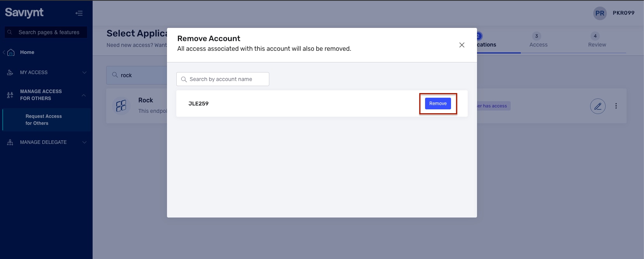Click the Search pages & features box
The height and width of the screenshot is (259, 644).
49,32
